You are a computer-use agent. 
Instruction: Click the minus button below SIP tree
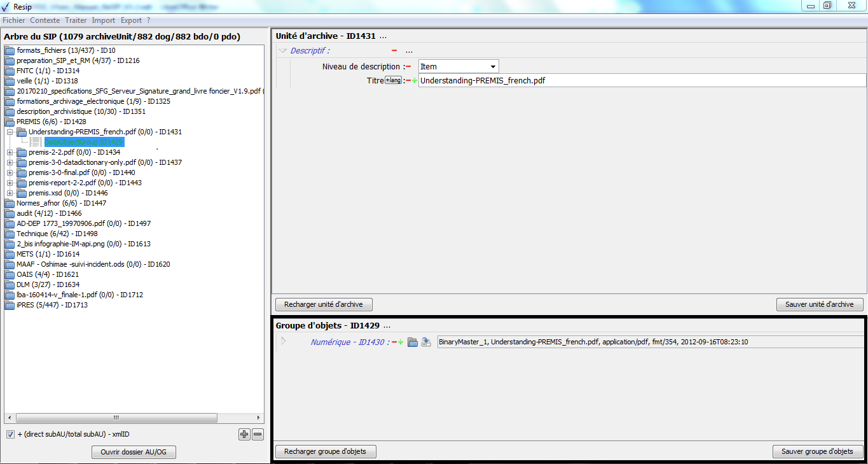tap(258, 435)
